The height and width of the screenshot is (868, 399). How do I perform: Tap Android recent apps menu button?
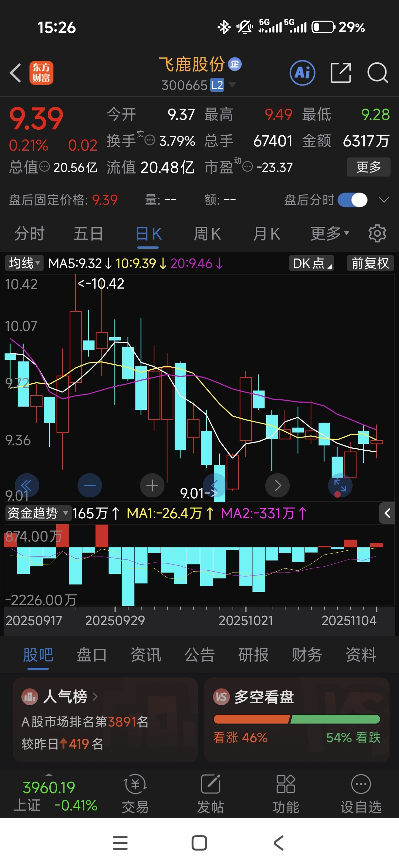(x=120, y=843)
